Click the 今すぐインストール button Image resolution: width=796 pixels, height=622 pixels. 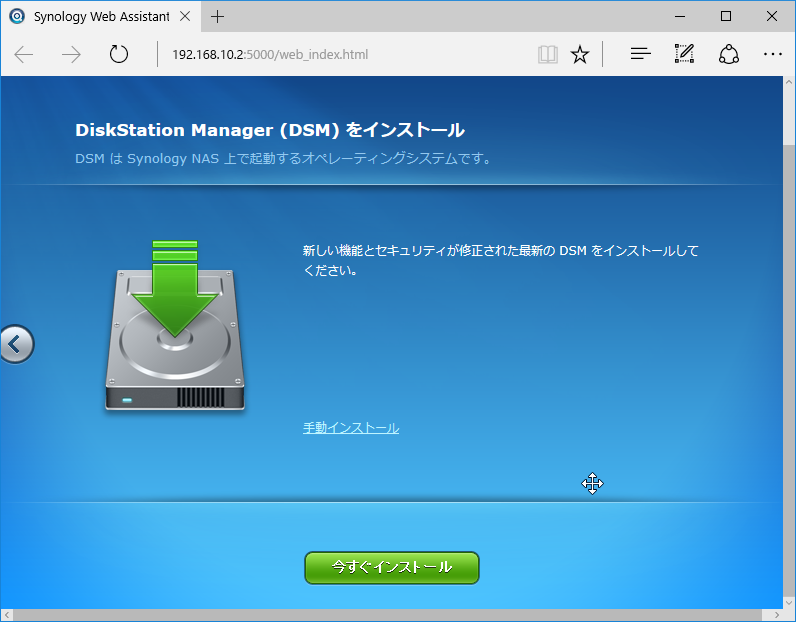click(391, 568)
